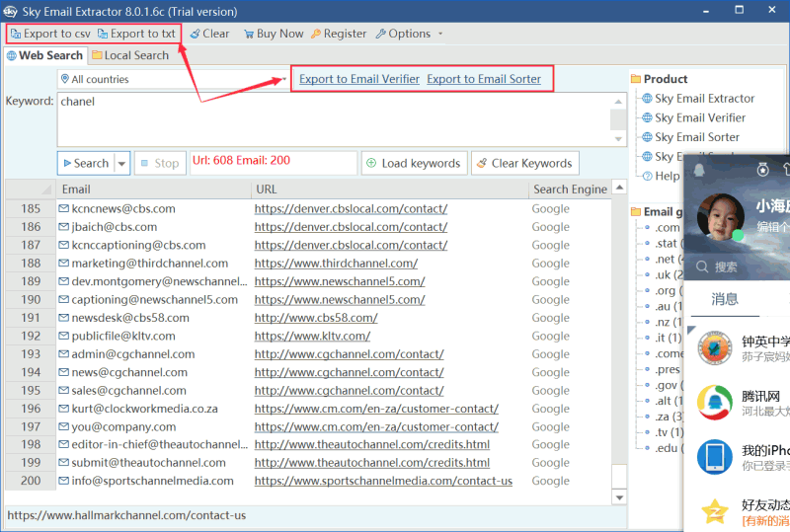
Task: Click the Tencent news penguin icon
Action: tap(714, 404)
